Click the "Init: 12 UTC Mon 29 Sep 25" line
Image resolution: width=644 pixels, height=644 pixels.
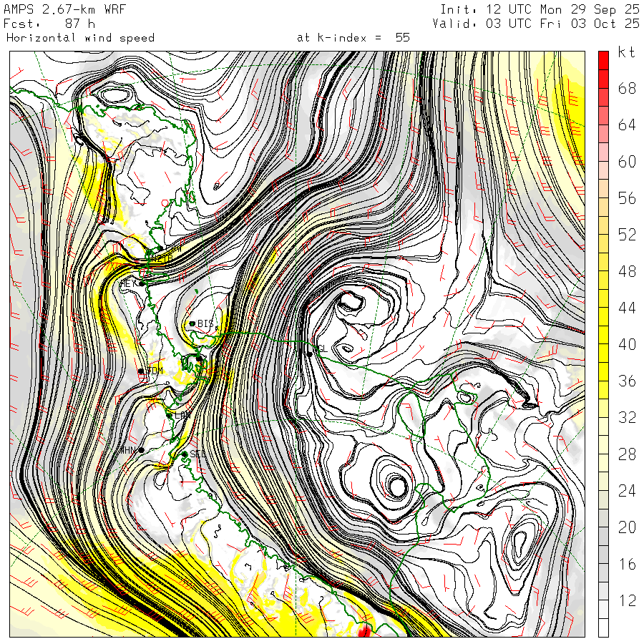[x=540, y=9]
